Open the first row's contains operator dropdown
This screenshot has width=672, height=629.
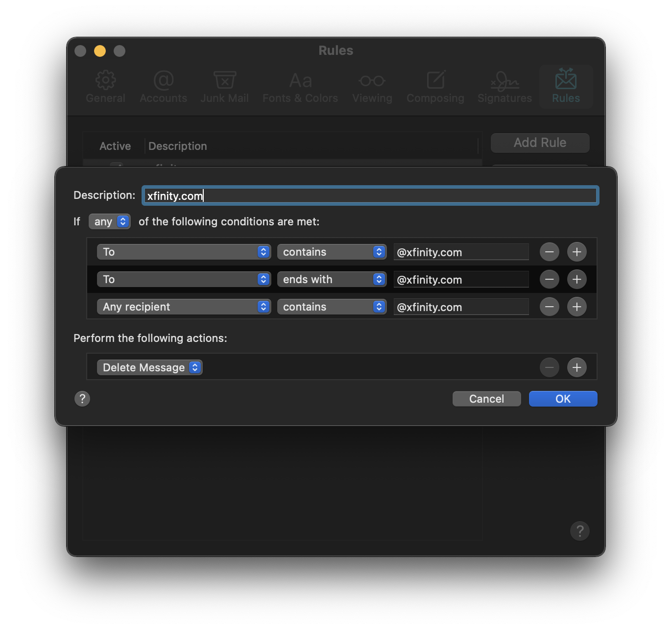pos(332,252)
